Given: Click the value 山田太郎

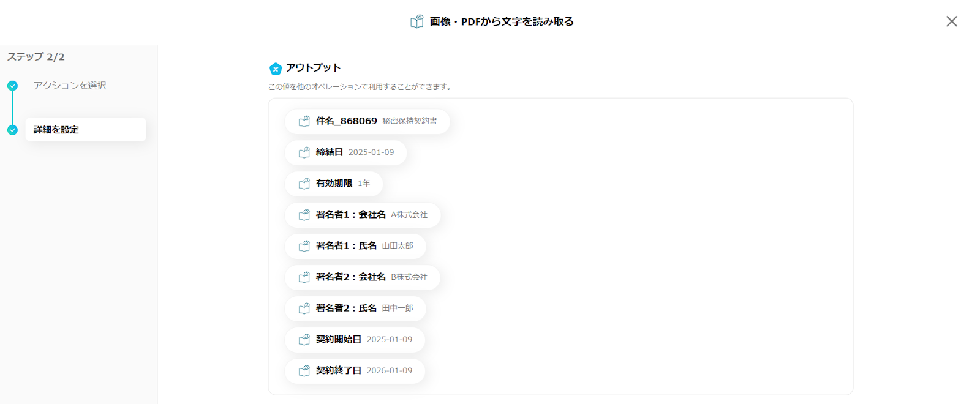Looking at the screenshot, I should tap(398, 246).
